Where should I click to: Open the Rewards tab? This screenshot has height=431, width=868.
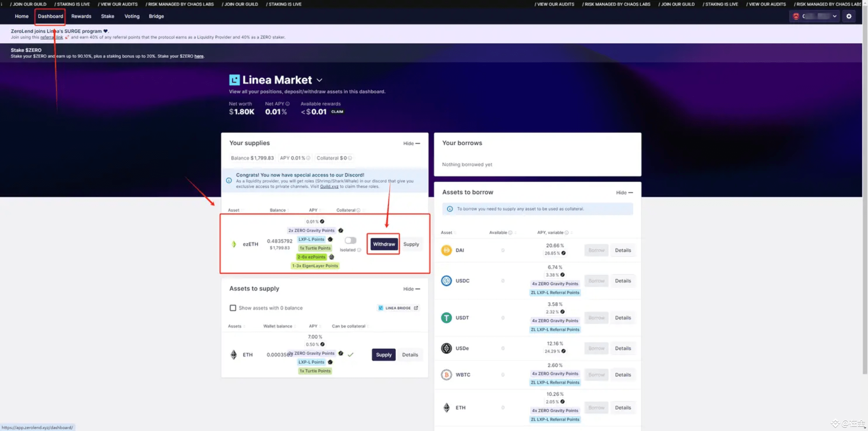click(81, 16)
